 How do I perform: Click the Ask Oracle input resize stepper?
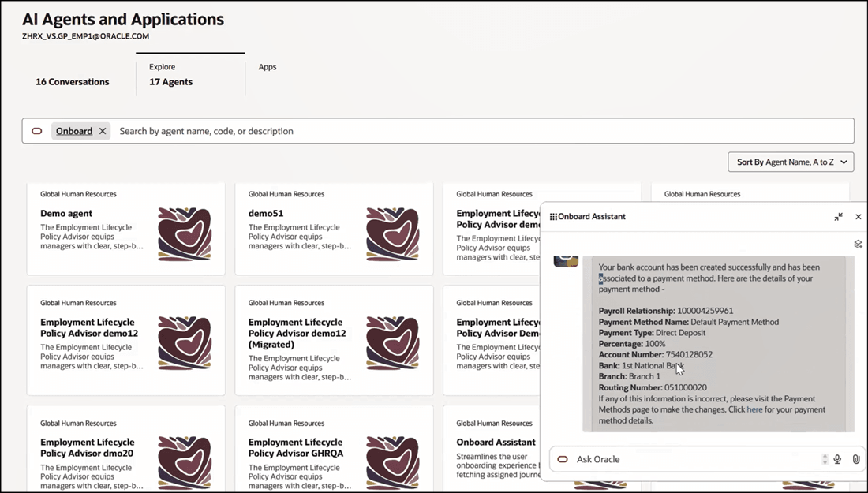825,459
